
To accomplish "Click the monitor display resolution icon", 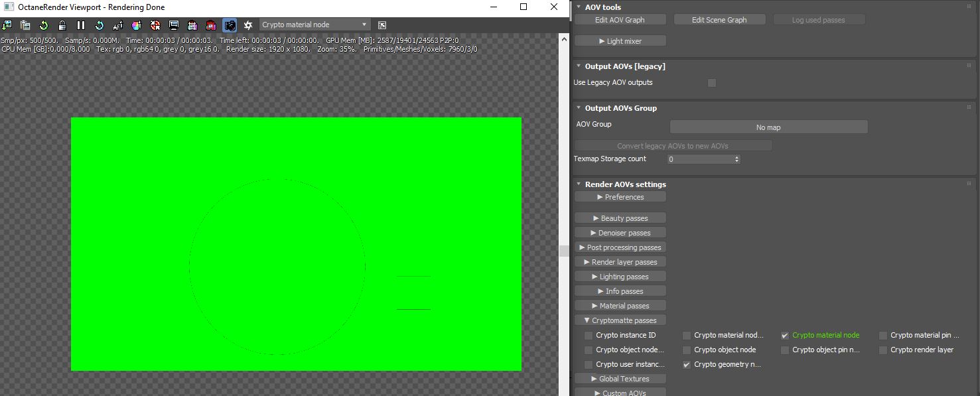I will tap(174, 25).
